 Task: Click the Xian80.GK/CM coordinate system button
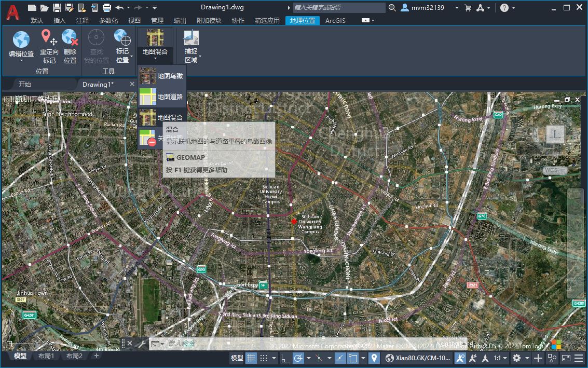click(418, 358)
